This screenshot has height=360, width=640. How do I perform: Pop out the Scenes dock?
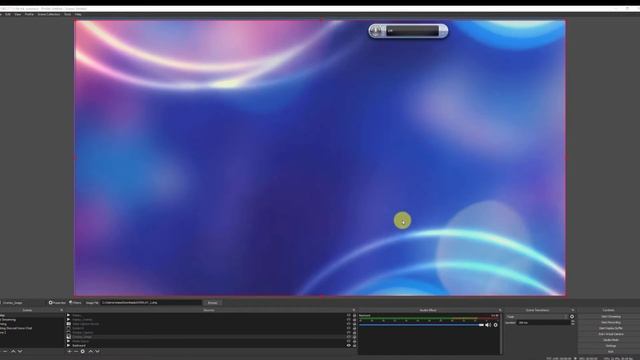click(62, 310)
